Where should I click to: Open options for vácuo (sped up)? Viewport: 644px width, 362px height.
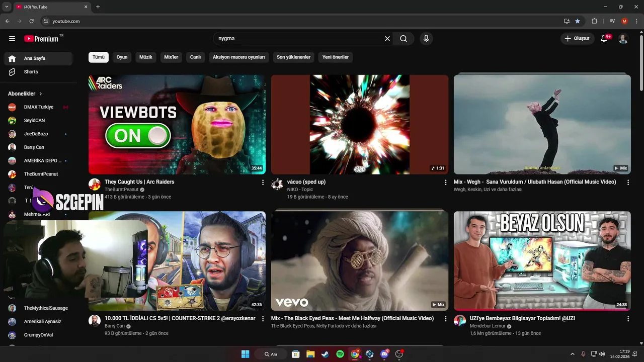[445, 183]
